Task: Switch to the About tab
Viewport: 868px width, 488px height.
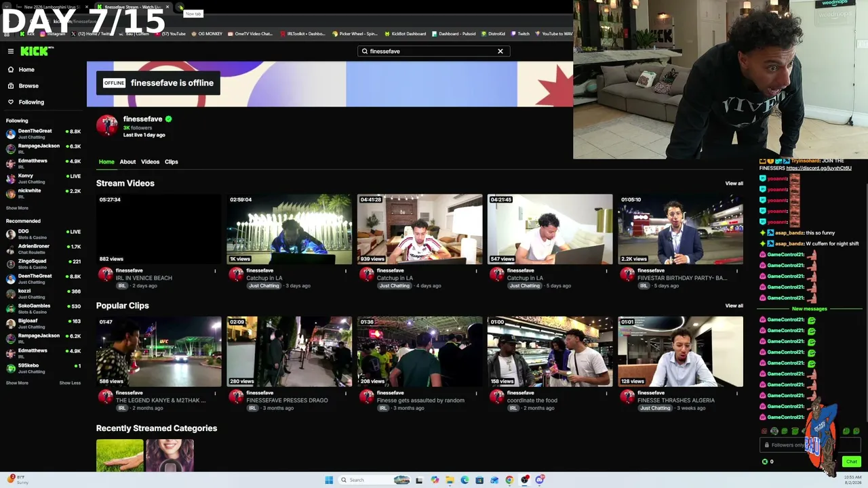Action: click(x=127, y=162)
